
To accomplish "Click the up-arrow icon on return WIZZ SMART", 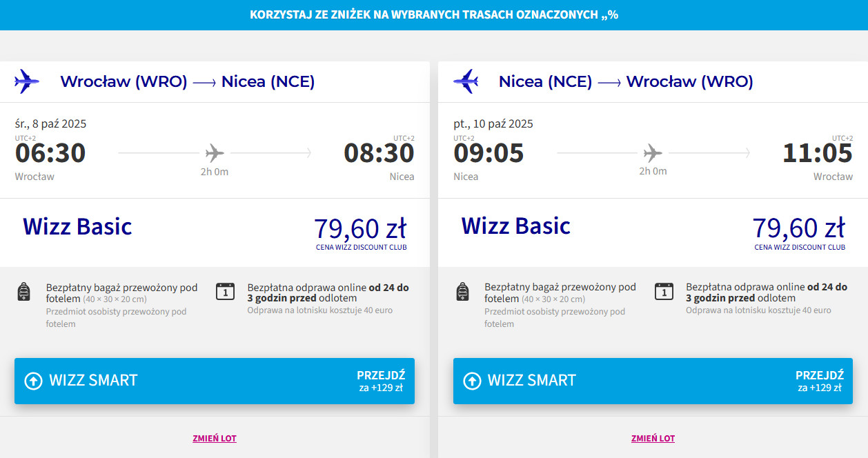I will [x=472, y=381].
